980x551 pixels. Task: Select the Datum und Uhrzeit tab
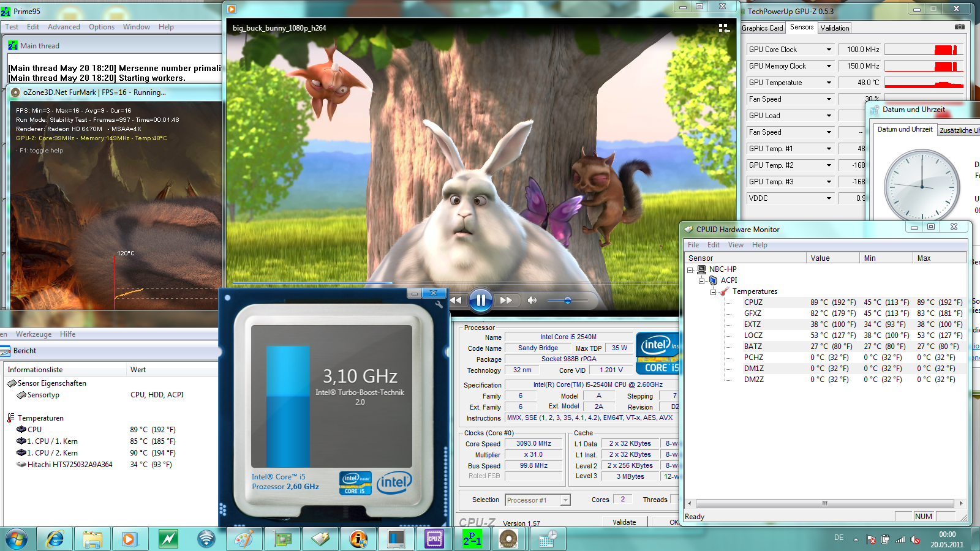[x=905, y=129]
